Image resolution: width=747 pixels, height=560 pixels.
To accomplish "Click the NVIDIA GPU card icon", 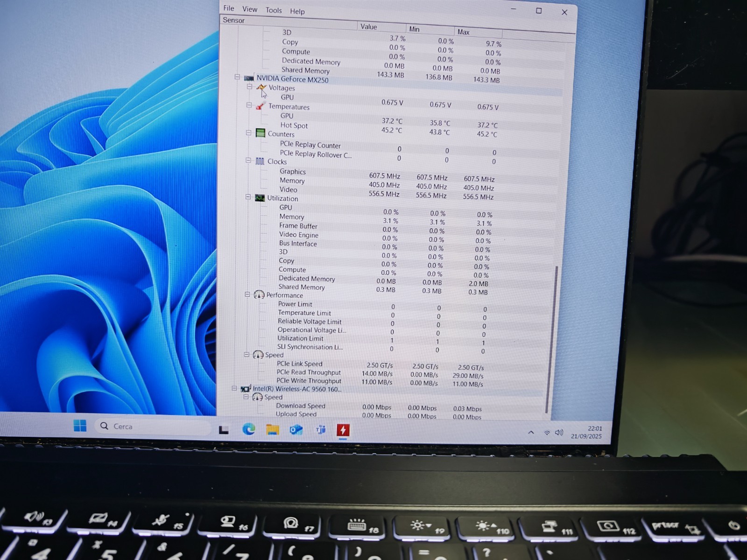I will point(249,78).
